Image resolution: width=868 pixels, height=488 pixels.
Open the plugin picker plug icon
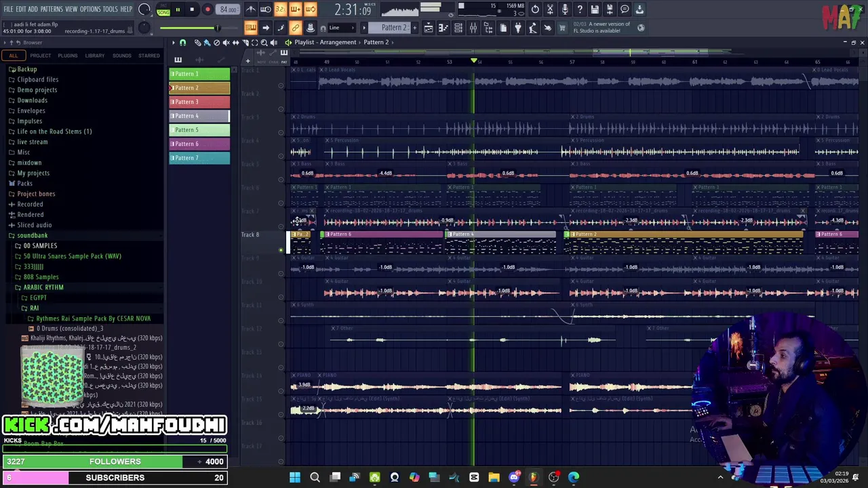518,28
